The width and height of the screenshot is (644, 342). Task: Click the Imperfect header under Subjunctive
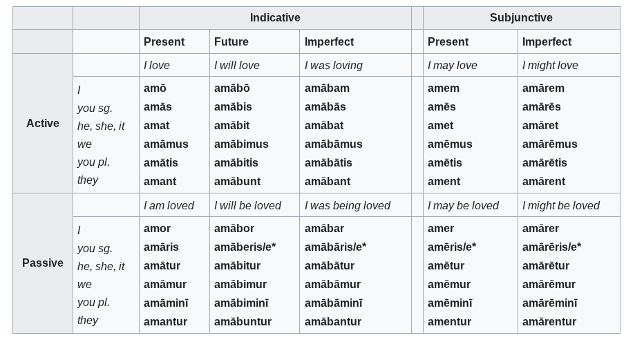point(547,42)
